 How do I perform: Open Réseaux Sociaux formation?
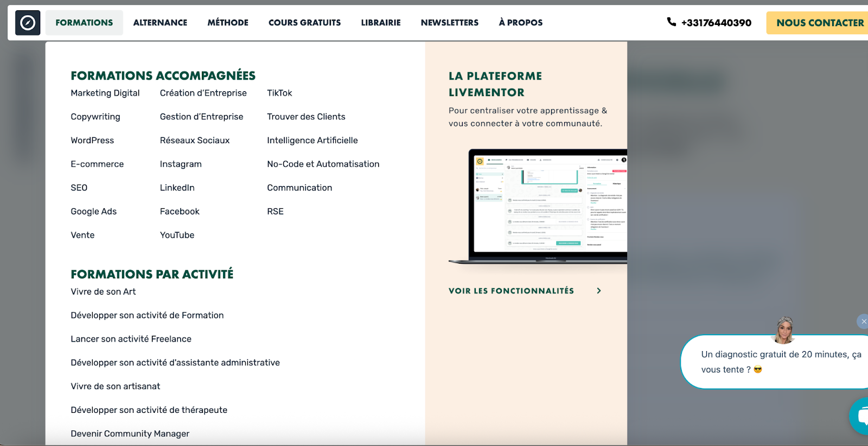(195, 141)
